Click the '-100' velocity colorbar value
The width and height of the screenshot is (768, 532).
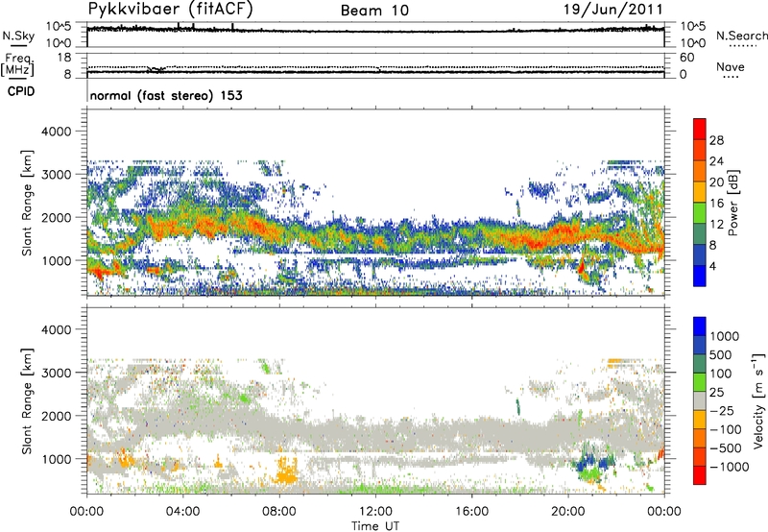[725, 429]
